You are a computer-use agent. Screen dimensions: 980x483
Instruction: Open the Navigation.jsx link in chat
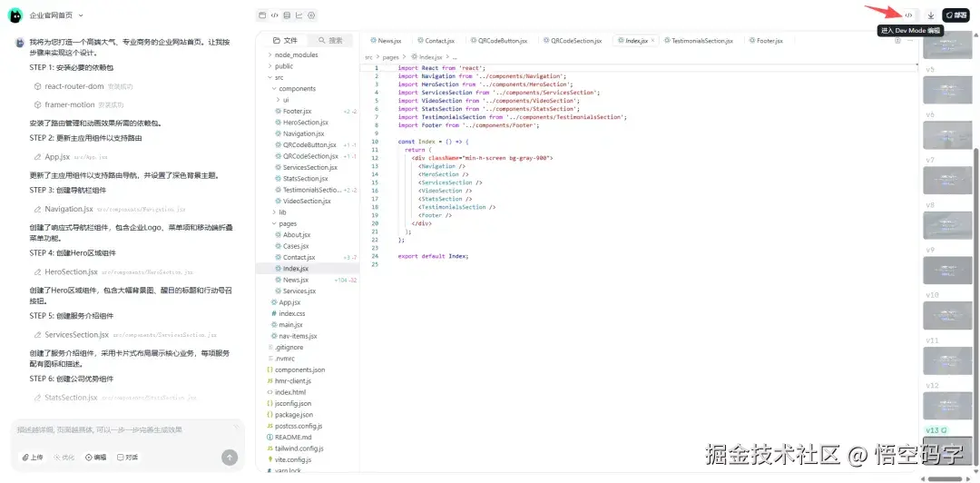(x=69, y=209)
